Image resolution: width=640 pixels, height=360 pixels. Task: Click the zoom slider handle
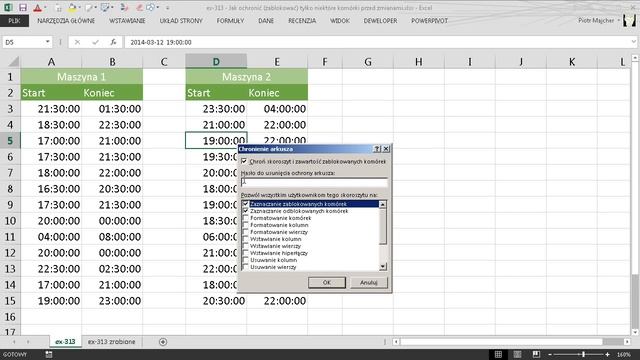(x=584, y=354)
